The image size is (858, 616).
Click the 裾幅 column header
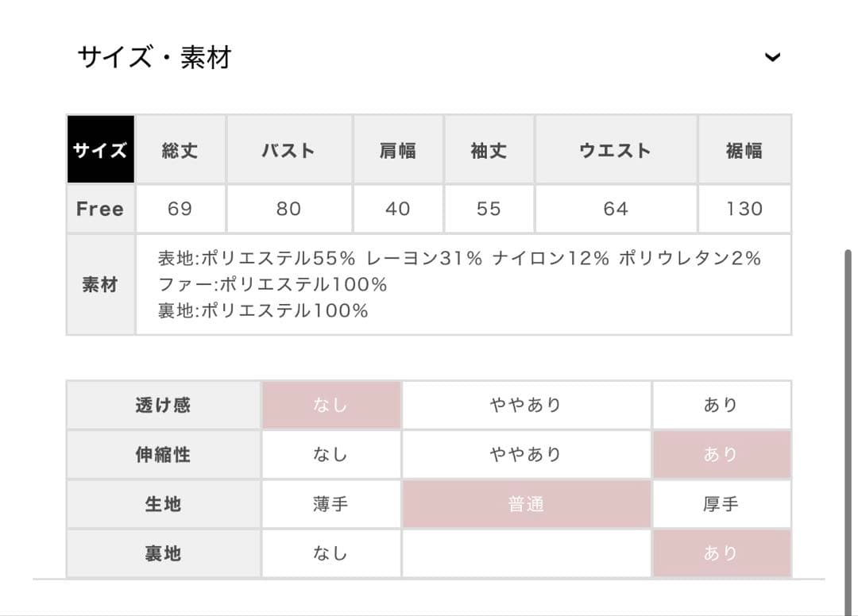point(744,150)
